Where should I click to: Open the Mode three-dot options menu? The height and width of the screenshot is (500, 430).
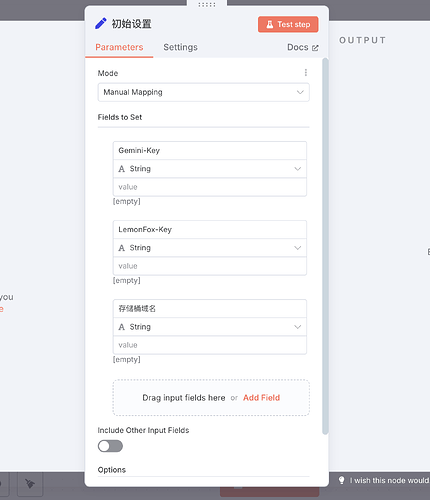pos(306,73)
